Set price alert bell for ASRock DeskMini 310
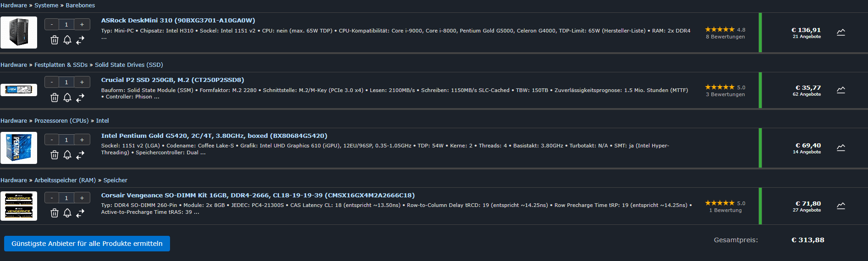 coord(67,40)
